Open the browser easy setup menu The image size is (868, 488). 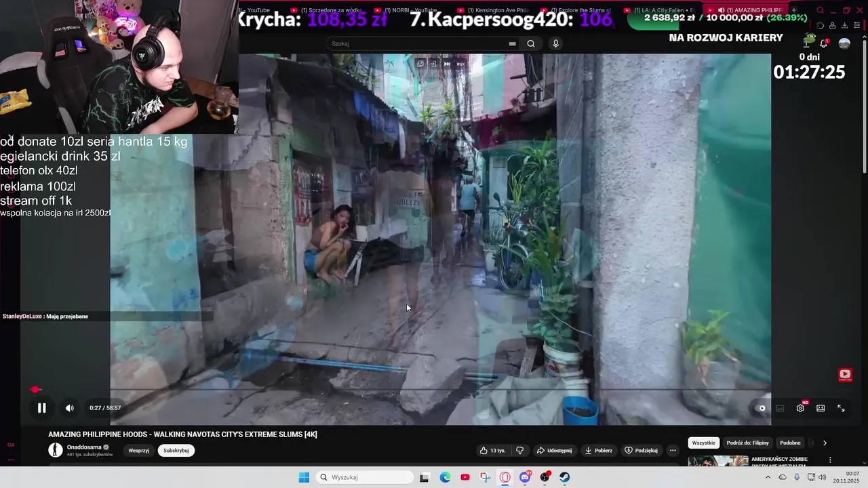pos(857,25)
